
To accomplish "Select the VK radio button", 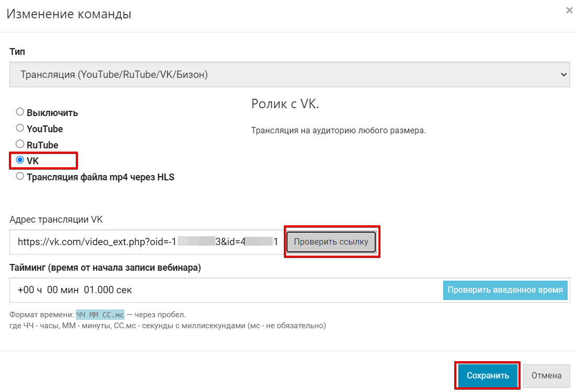I will pyautogui.click(x=20, y=160).
